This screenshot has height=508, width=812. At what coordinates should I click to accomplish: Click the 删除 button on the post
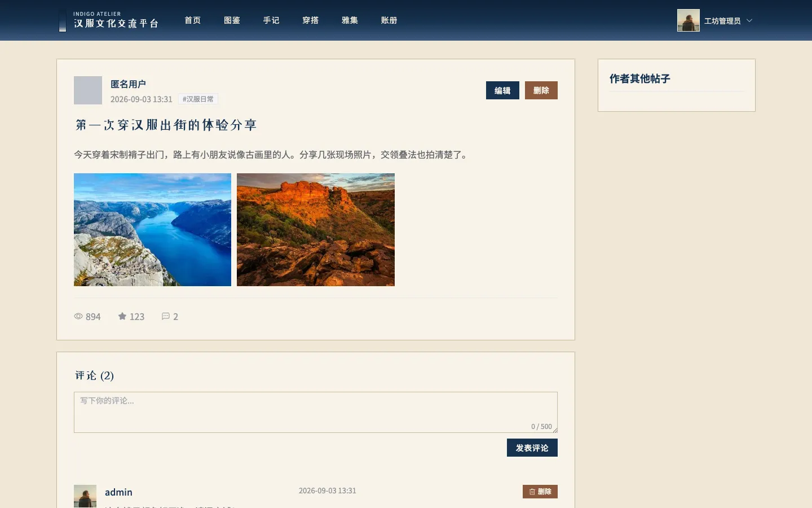tap(541, 90)
